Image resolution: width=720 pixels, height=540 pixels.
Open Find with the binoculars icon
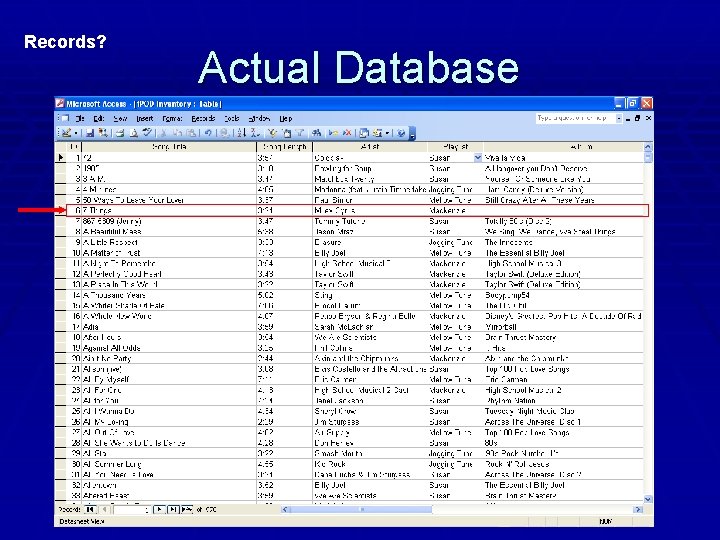(316, 133)
